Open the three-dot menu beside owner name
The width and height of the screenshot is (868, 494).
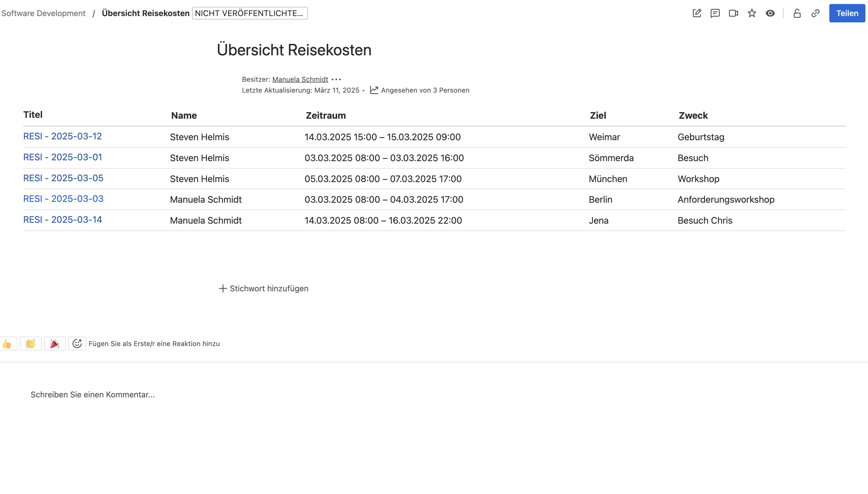point(336,79)
